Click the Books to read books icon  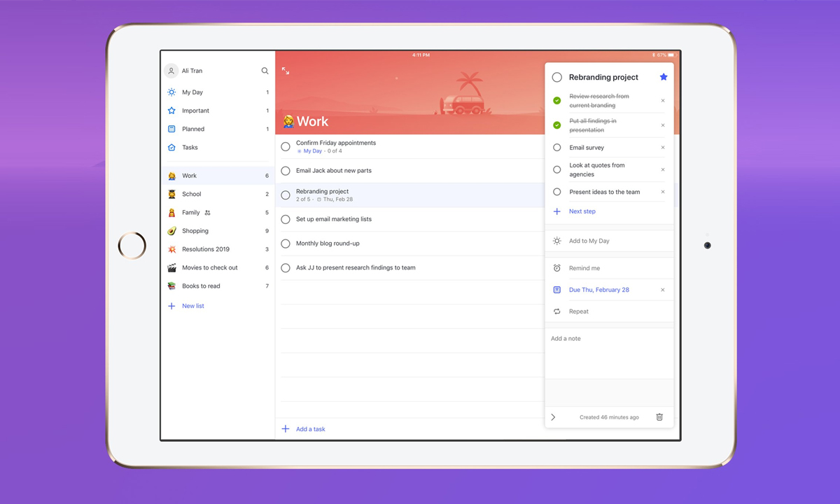(x=171, y=286)
